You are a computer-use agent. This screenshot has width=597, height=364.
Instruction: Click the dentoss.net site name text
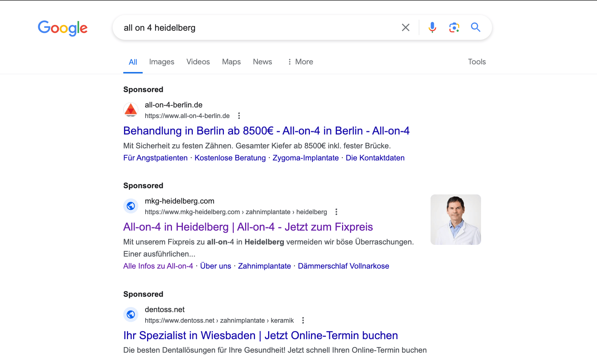(165, 310)
